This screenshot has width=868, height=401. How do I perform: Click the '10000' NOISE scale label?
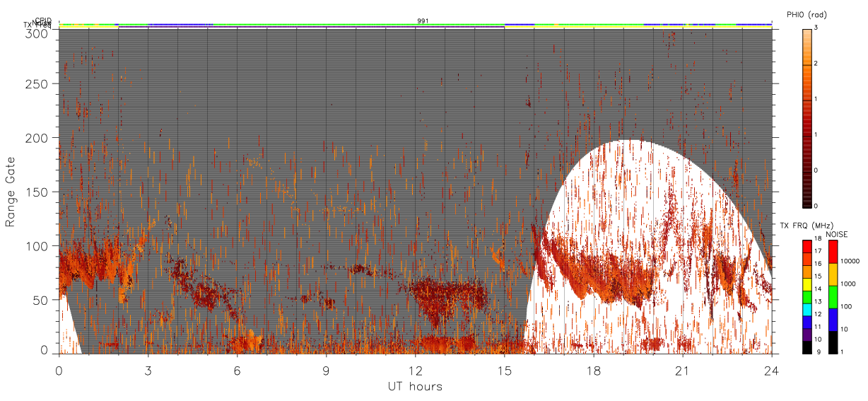coord(851,262)
